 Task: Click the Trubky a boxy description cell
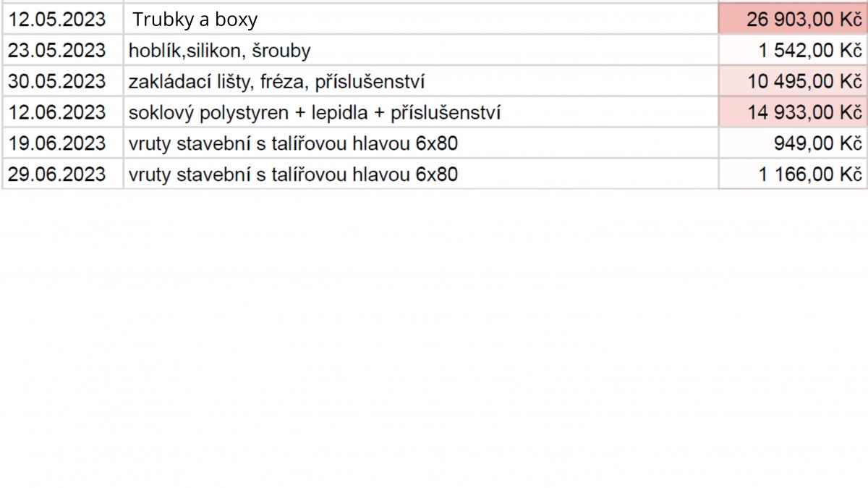click(421, 19)
